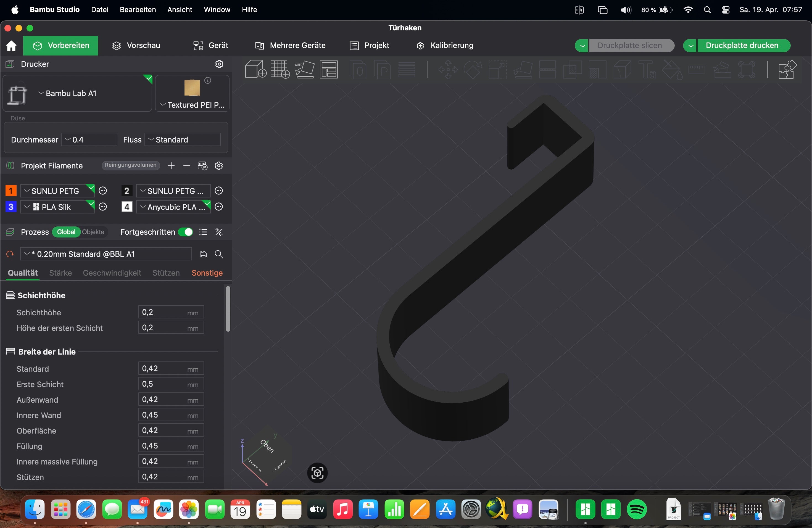Open printer settings gear icon
The height and width of the screenshot is (528, 812).
coord(219,64)
